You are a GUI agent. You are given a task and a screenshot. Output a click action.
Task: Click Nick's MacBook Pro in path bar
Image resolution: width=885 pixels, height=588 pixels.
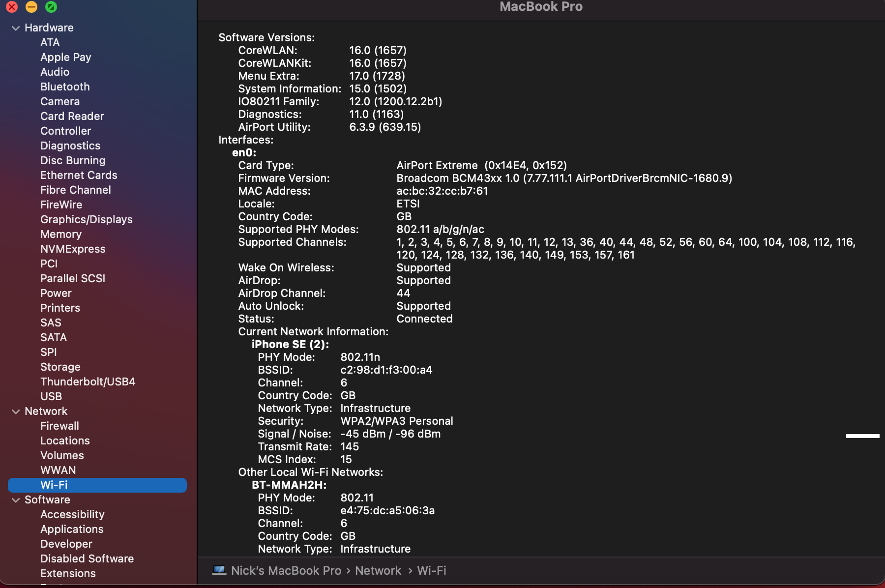(286, 571)
